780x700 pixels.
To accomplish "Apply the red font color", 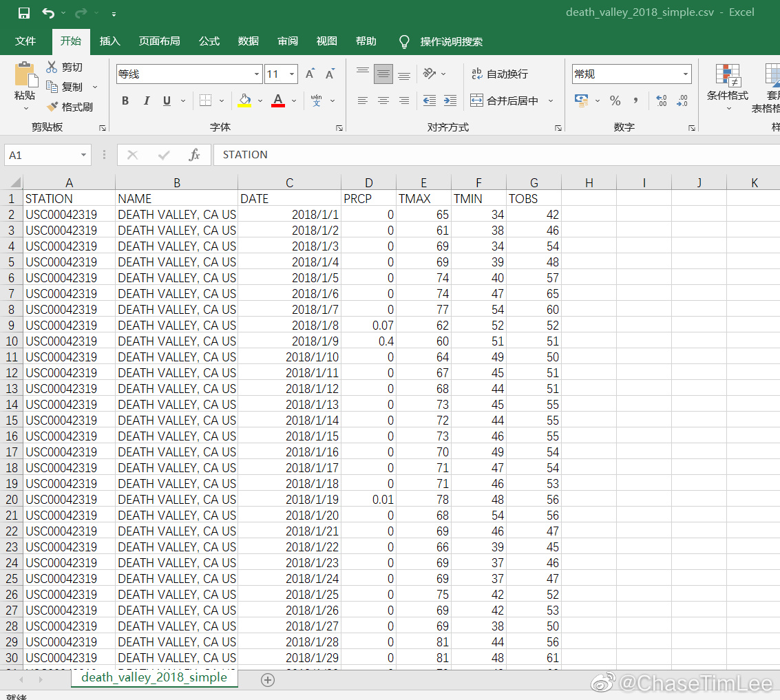I will coord(278,100).
